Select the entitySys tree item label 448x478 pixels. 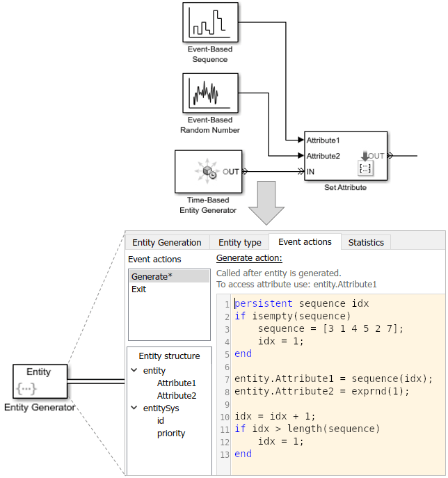[x=161, y=408]
